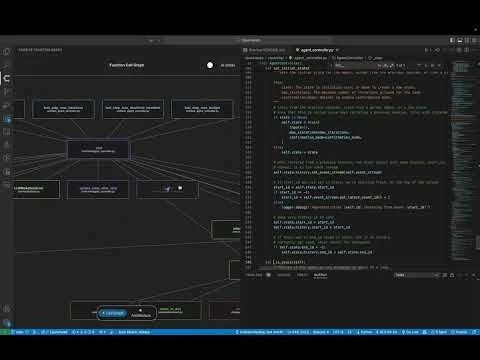This screenshot has height=360, width=480.
Task: Select the central graph node
Action: [98, 149]
